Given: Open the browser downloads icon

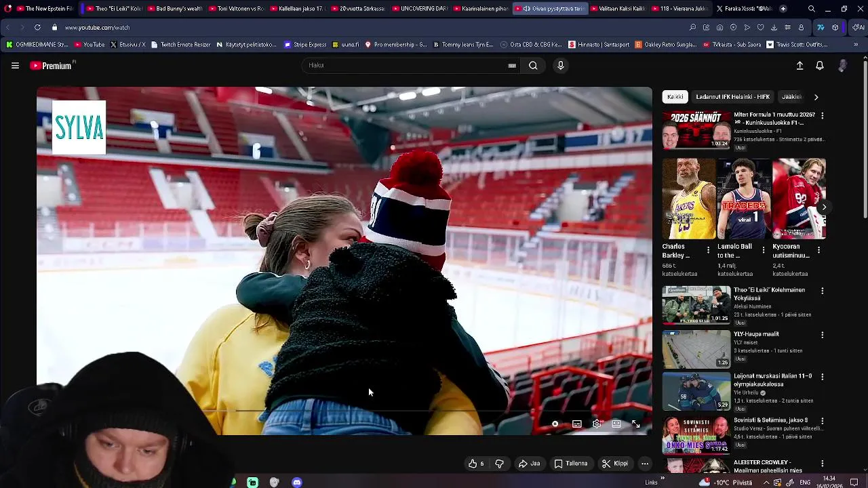Looking at the screenshot, I should click(x=774, y=28).
